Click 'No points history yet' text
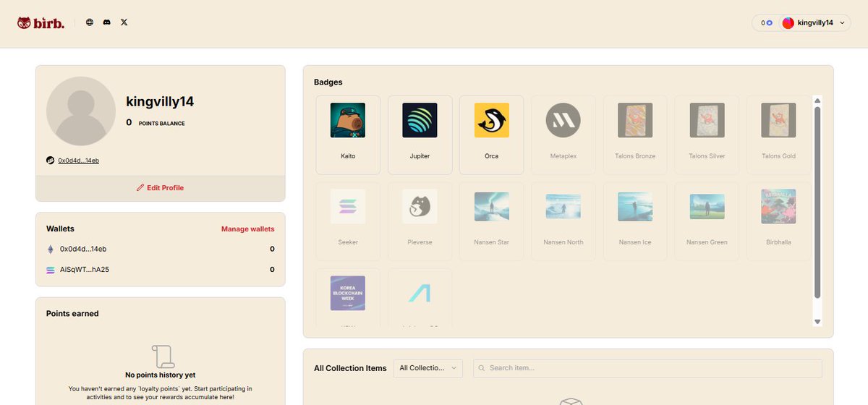The width and height of the screenshot is (868, 405). click(161, 375)
